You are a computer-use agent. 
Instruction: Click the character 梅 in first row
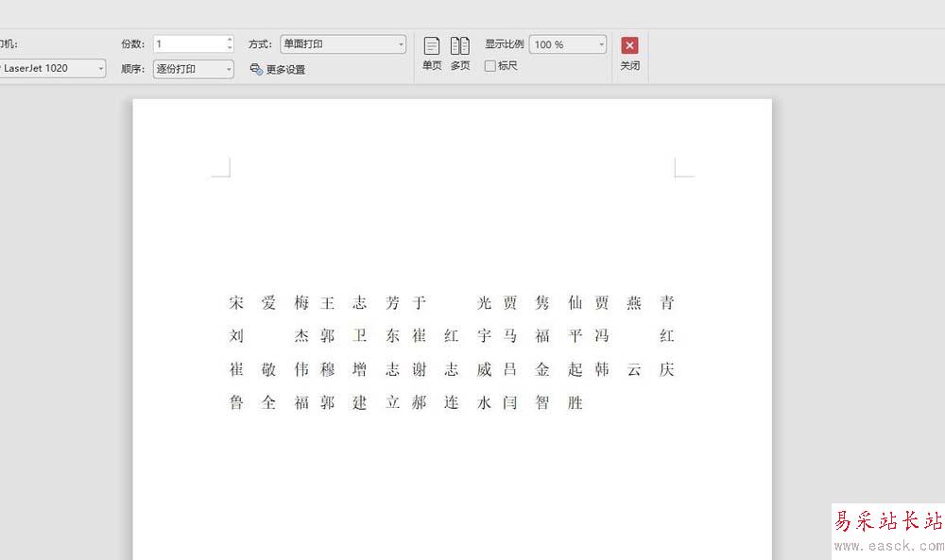[301, 302]
